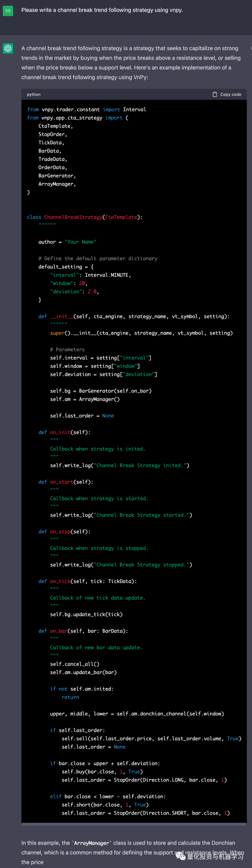Click the ArrayManager inline code in explanation

(91, 843)
